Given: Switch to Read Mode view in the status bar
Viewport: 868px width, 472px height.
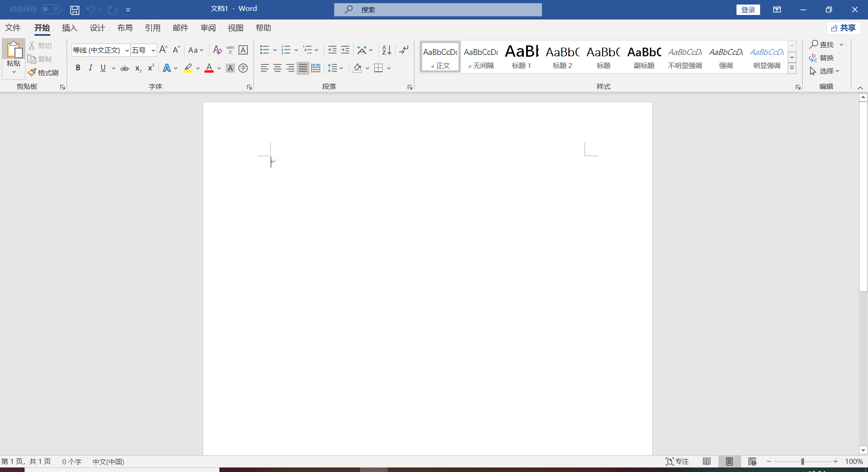Looking at the screenshot, I should pos(707,462).
